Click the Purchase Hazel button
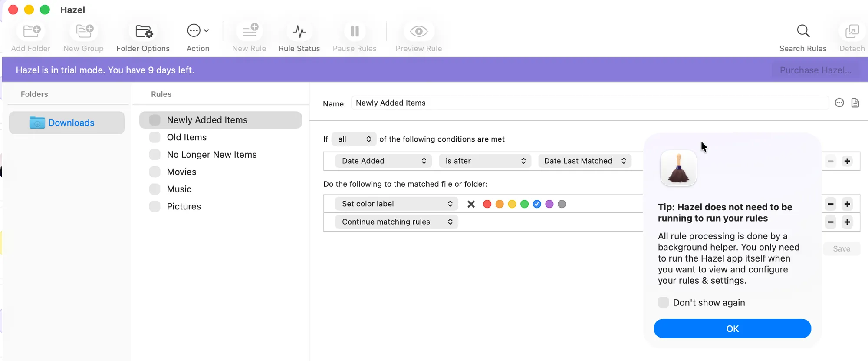 tap(815, 70)
